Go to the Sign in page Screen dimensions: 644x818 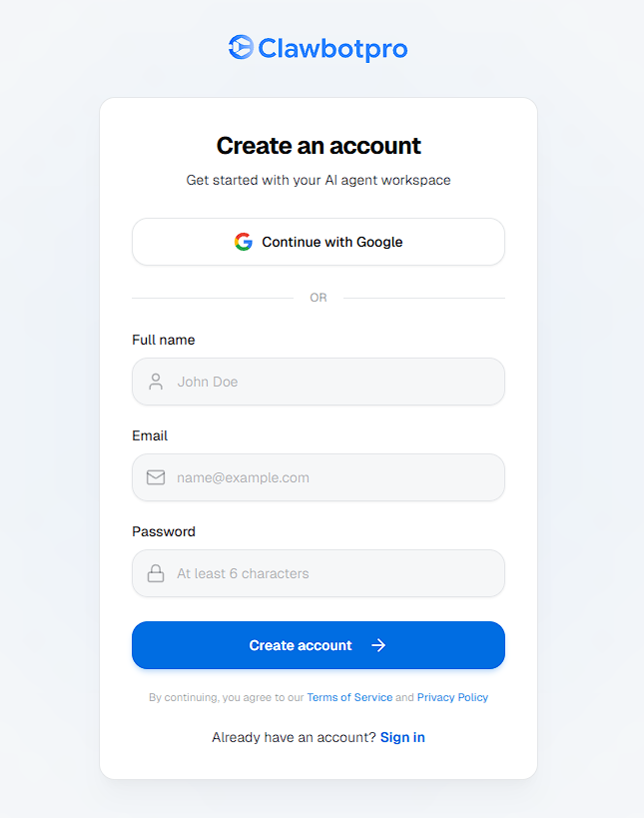(402, 737)
